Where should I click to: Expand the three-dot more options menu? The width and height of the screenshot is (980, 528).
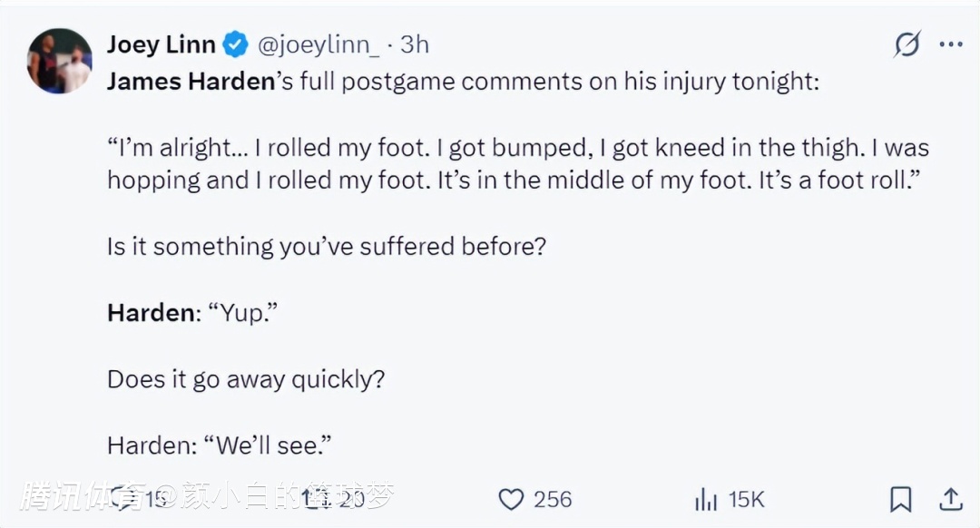(x=950, y=44)
